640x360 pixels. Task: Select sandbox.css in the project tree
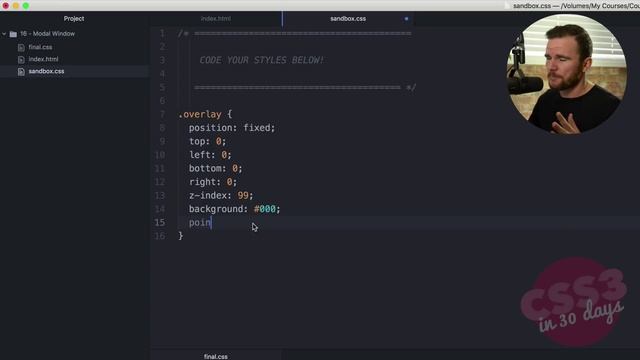(x=46, y=71)
